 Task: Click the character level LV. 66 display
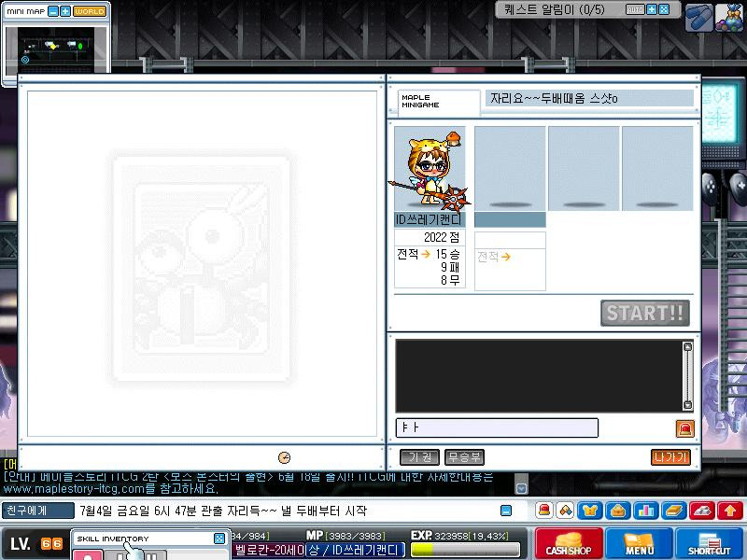[x=36, y=544]
